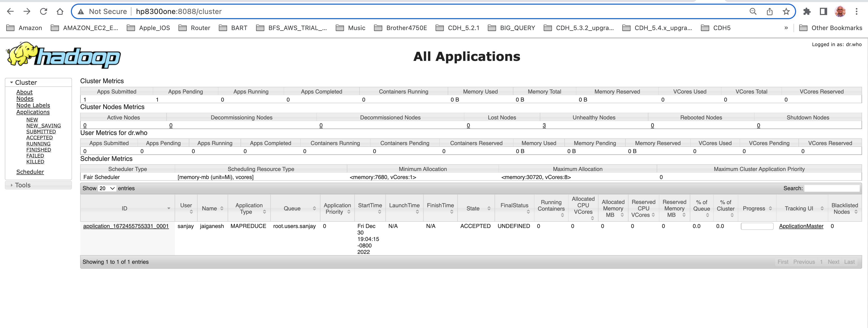Bookmark this page via the star icon

click(x=786, y=11)
